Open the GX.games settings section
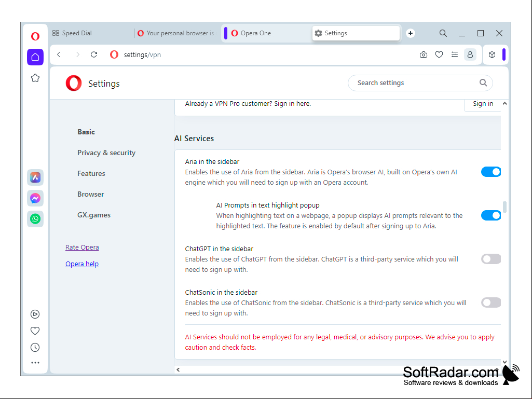Viewport: 532px width, 399px height. [94, 215]
